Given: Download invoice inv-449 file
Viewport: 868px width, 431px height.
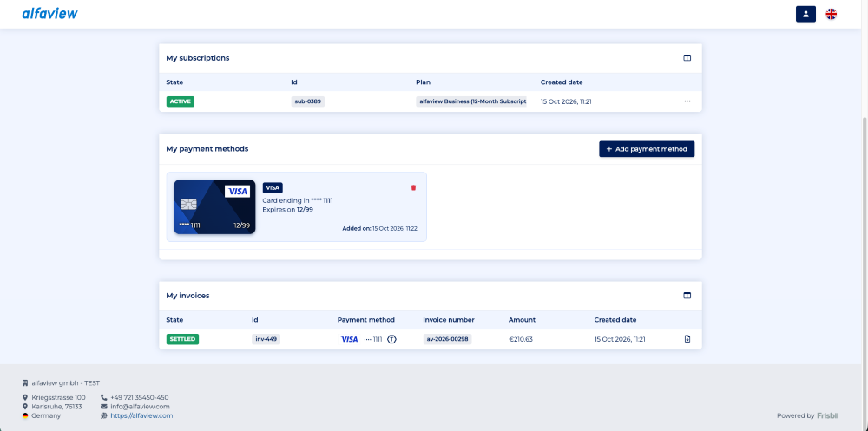Looking at the screenshot, I should pos(687,339).
